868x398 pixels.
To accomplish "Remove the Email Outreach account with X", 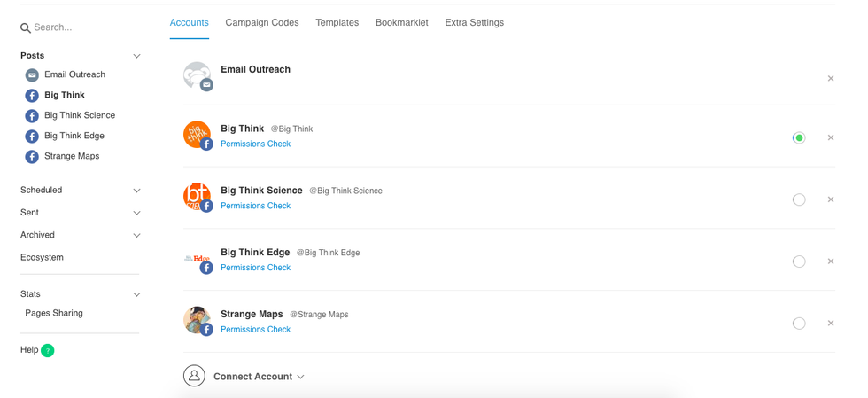I will 830,79.
